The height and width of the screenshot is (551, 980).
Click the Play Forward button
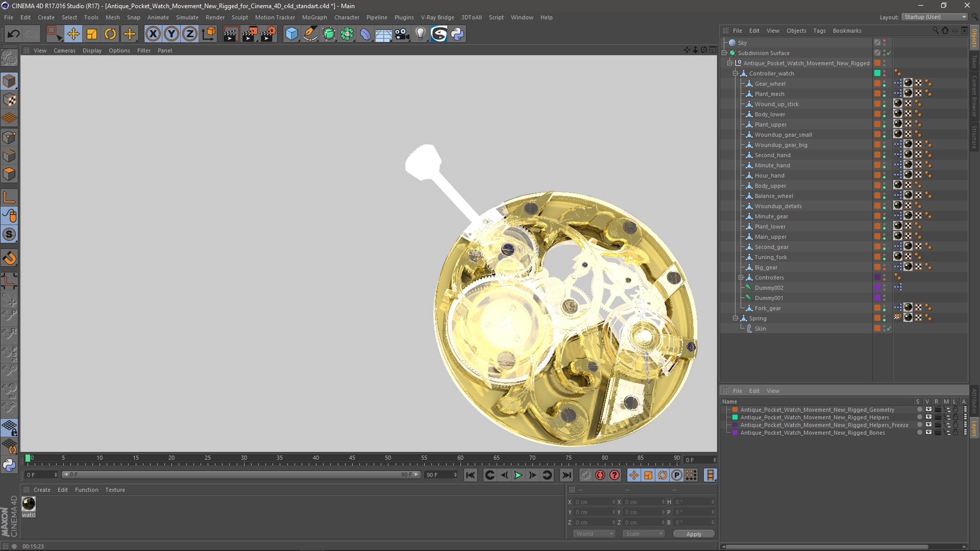518,475
